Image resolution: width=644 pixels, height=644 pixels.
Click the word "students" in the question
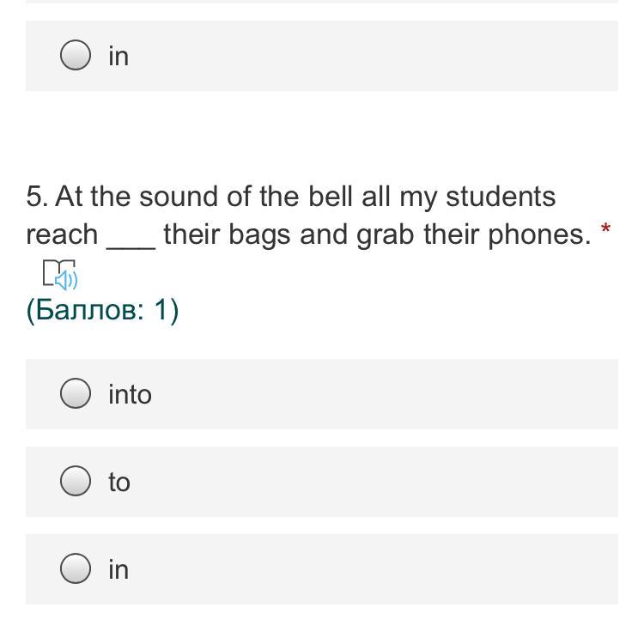pyautogui.click(x=501, y=197)
